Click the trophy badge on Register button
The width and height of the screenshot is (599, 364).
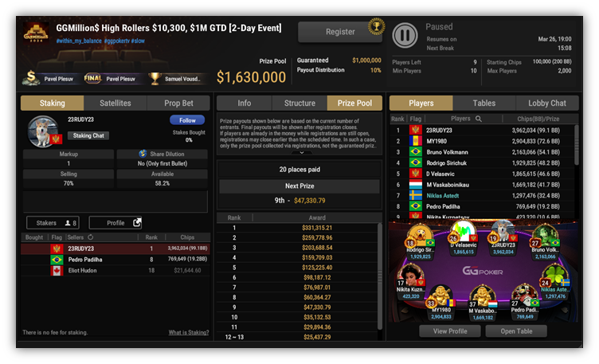pyautogui.click(x=376, y=26)
